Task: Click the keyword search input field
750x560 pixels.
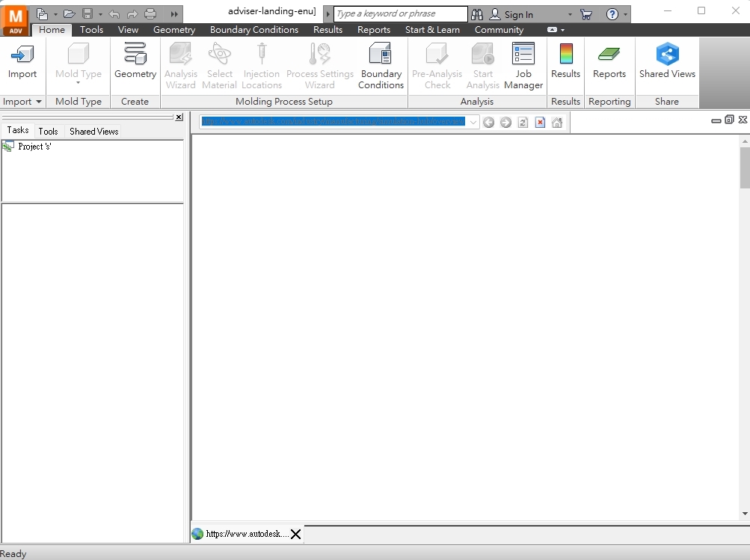Action: (400, 14)
